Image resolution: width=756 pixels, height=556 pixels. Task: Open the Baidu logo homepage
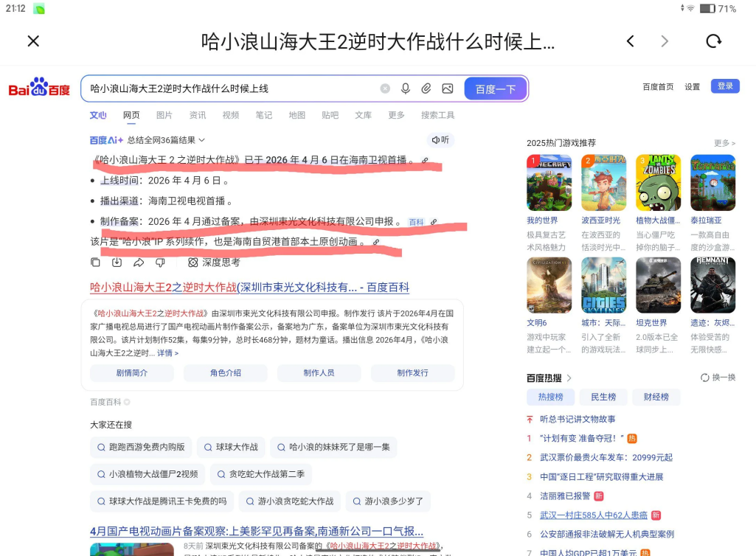tap(39, 87)
